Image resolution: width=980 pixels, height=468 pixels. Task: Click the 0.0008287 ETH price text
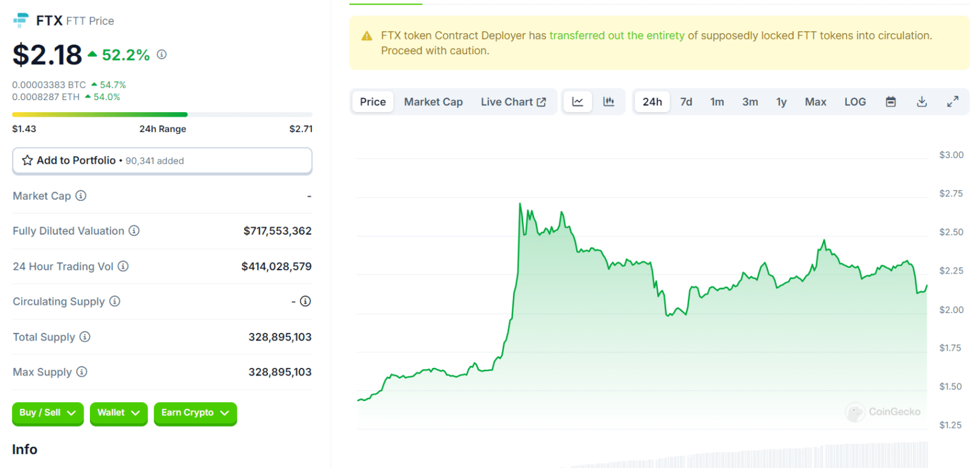pos(46,97)
